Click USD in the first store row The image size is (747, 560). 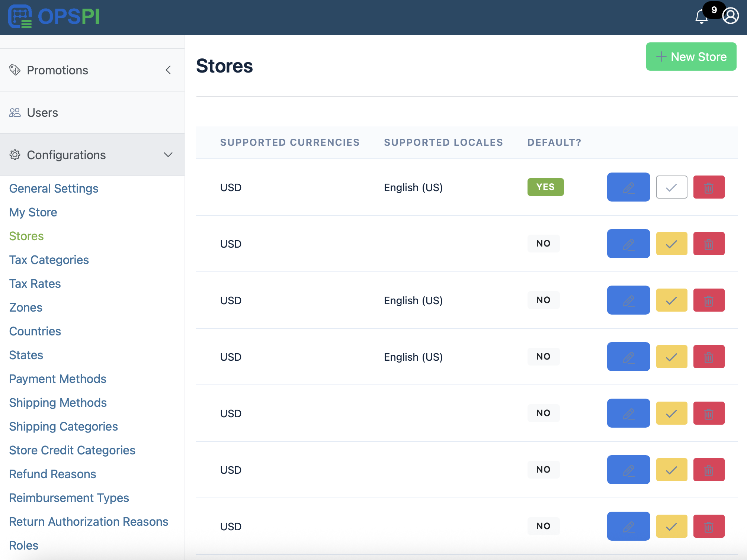click(x=231, y=187)
